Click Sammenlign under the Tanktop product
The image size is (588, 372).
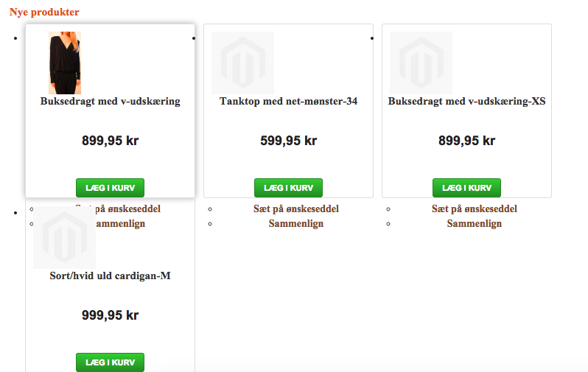point(296,224)
